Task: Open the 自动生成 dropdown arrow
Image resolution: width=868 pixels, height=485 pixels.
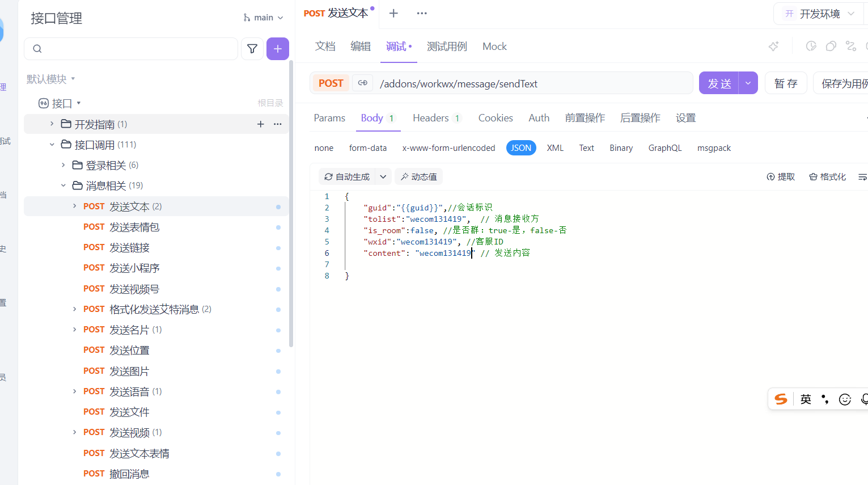Action: tap(383, 177)
